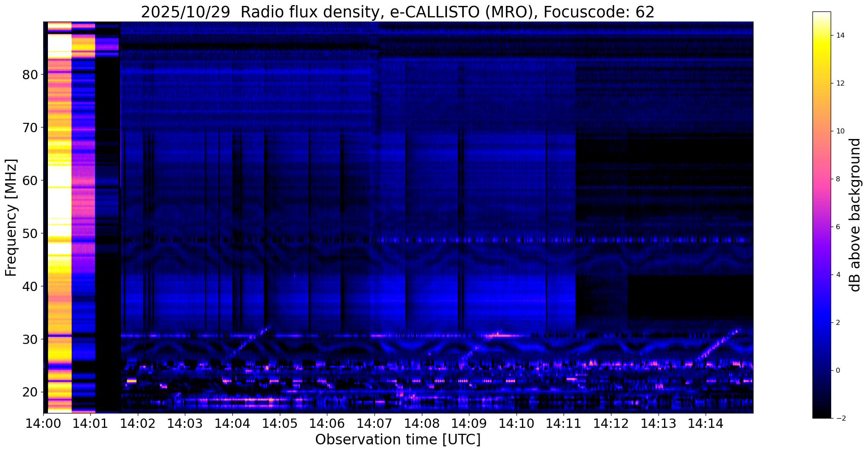The width and height of the screenshot is (868, 452).
Task: Click the colorbar tick label 6
Action: click(x=837, y=227)
